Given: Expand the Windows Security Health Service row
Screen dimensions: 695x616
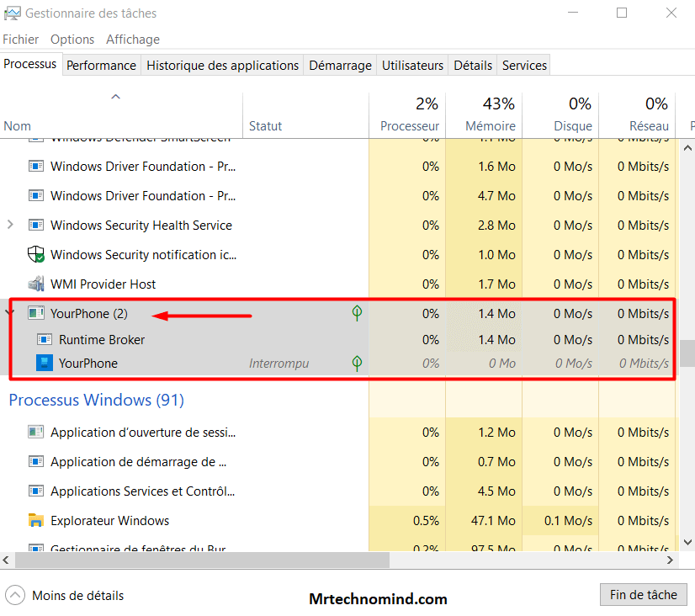Looking at the screenshot, I should pos(10,225).
